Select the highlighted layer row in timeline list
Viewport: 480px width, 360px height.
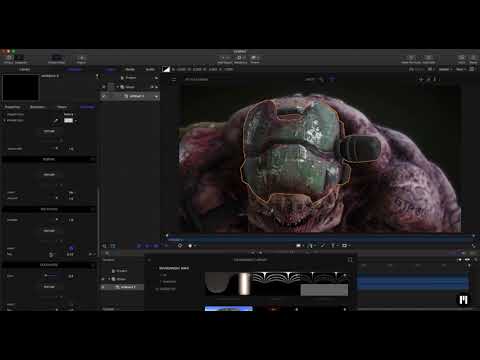(x=123, y=287)
